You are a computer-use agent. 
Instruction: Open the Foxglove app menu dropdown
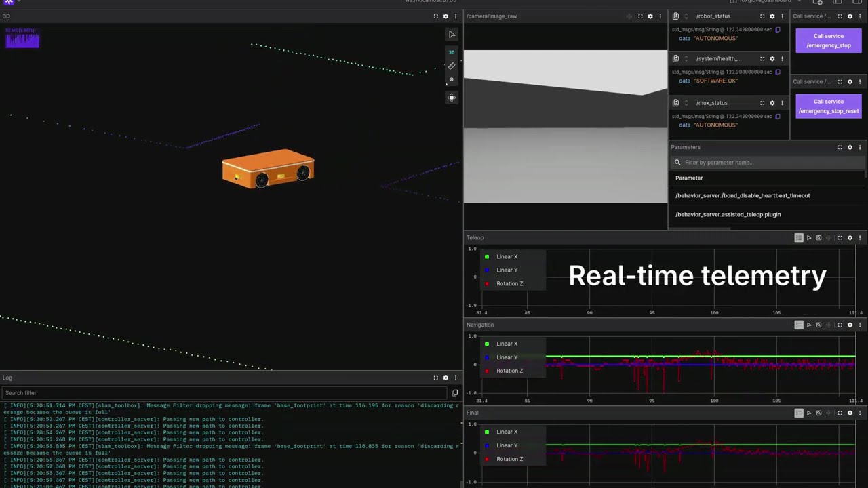(x=10, y=2)
